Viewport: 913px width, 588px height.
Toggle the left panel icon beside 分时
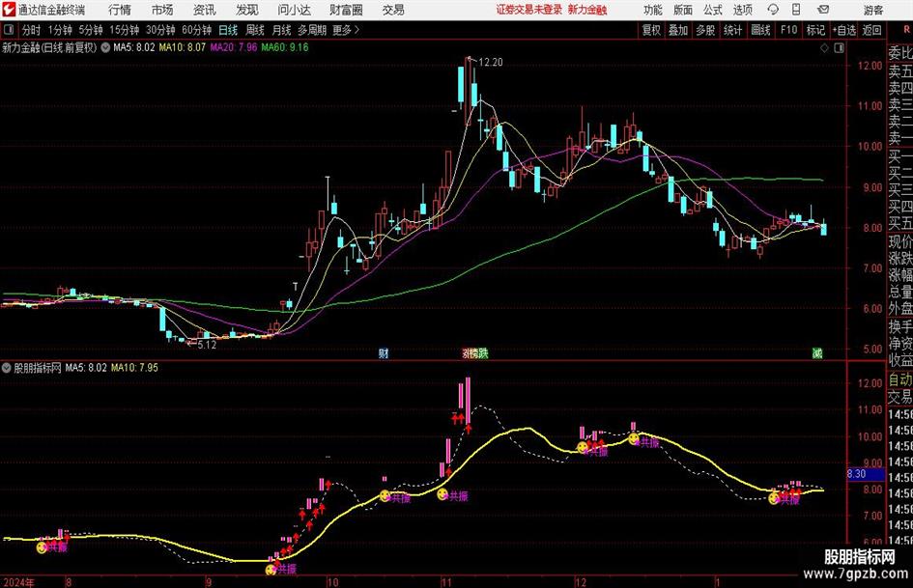(9, 30)
